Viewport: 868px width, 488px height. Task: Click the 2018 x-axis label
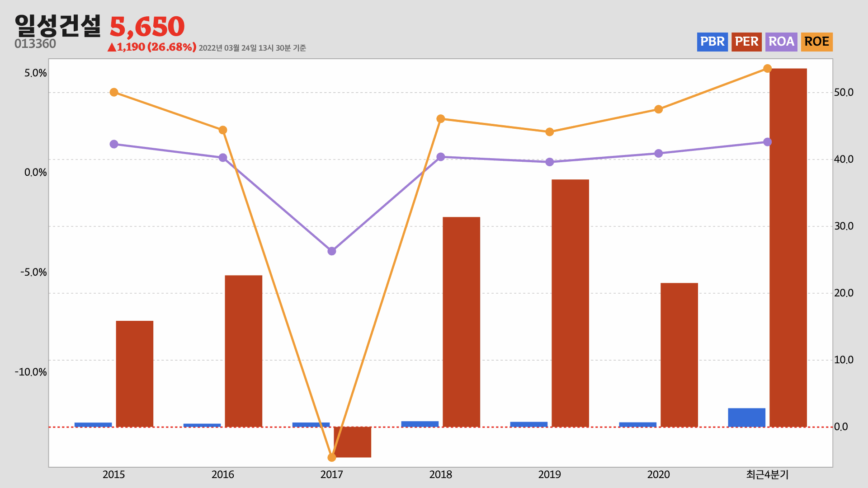440,474
